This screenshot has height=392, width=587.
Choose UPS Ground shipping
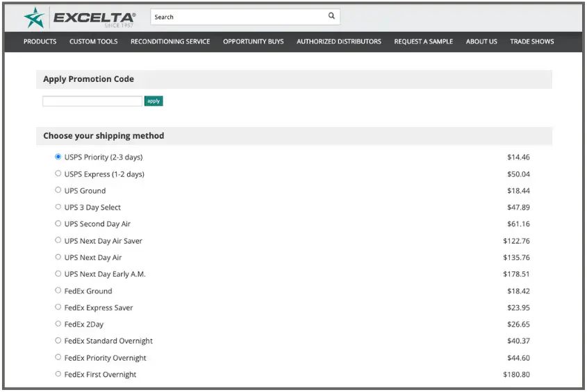(58, 190)
